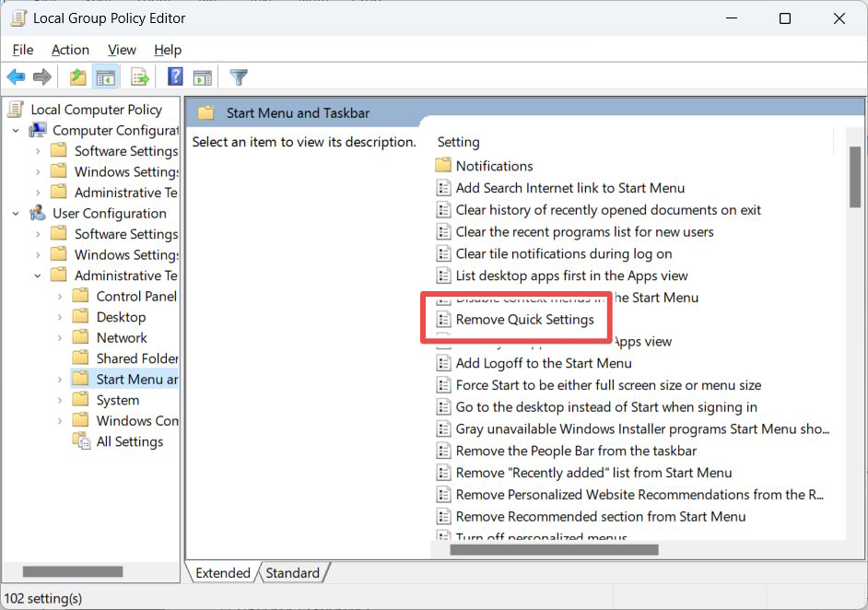Viewport: 868px width, 610px height.
Task: Open the Action menu
Action: click(x=70, y=49)
